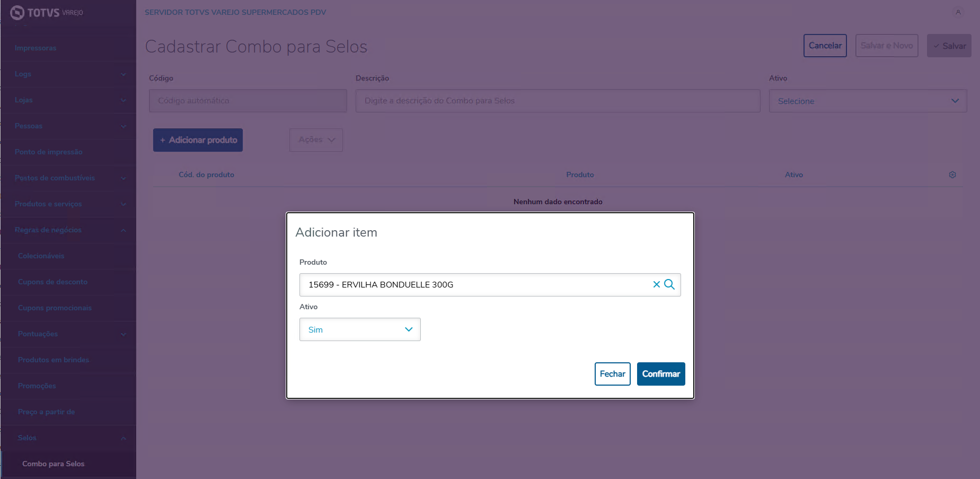Open the Ativo 'Selecione' dropdown
The image size is (980, 479).
(x=868, y=101)
